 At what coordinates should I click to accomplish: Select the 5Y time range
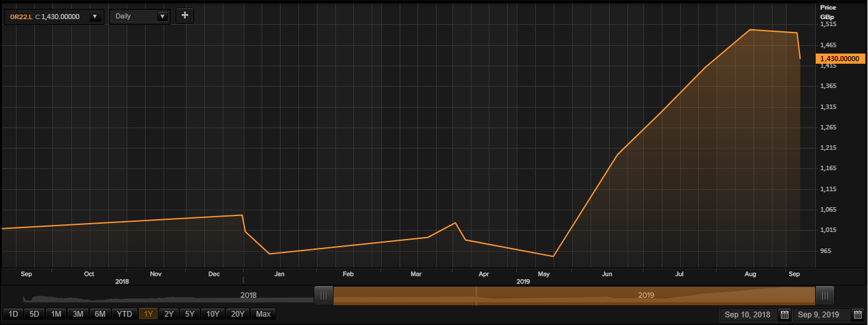tap(190, 314)
